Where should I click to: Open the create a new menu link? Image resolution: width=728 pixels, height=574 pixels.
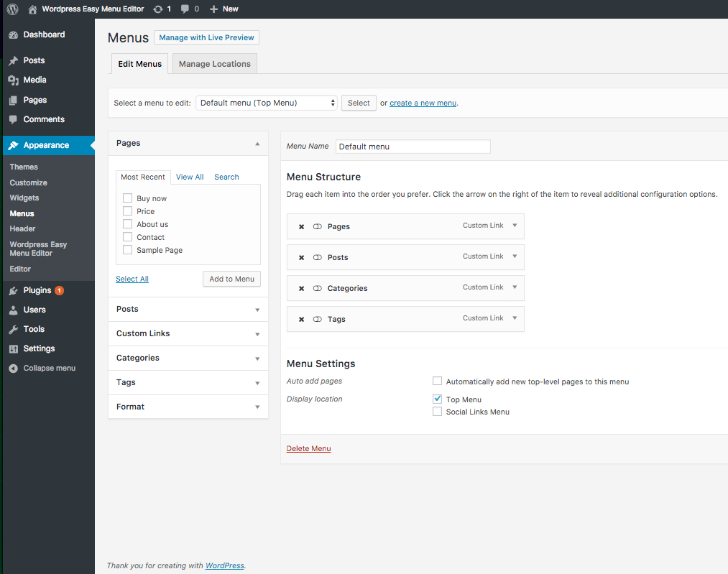(x=423, y=103)
